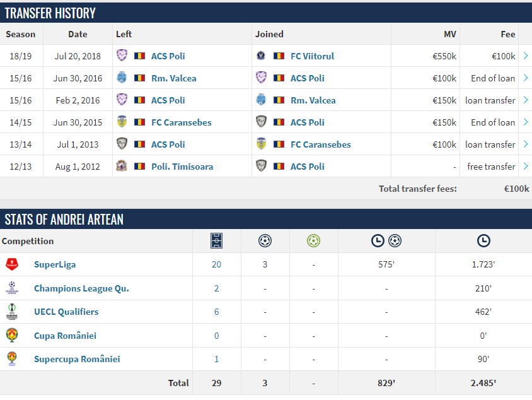Click the FC Caransebes crest in Left column
The width and height of the screenshot is (532, 400).
pos(122,122)
